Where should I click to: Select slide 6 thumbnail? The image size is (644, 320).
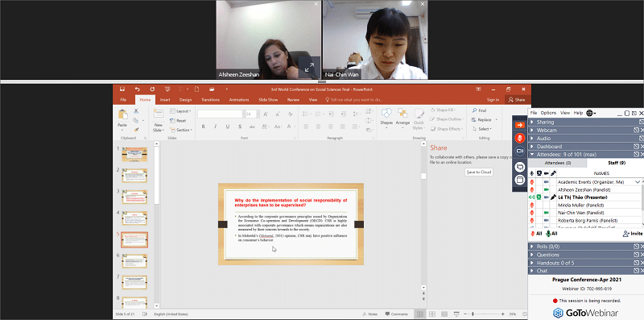tap(134, 261)
